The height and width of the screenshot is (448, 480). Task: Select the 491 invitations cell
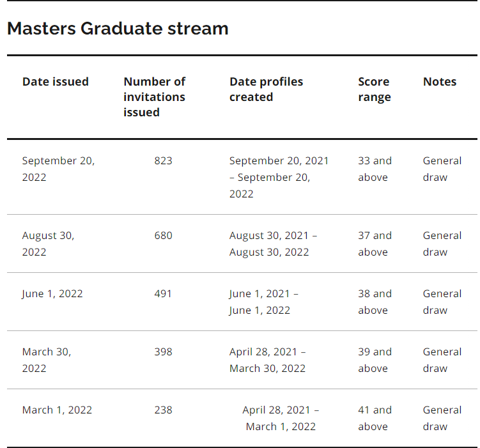[x=163, y=293]
